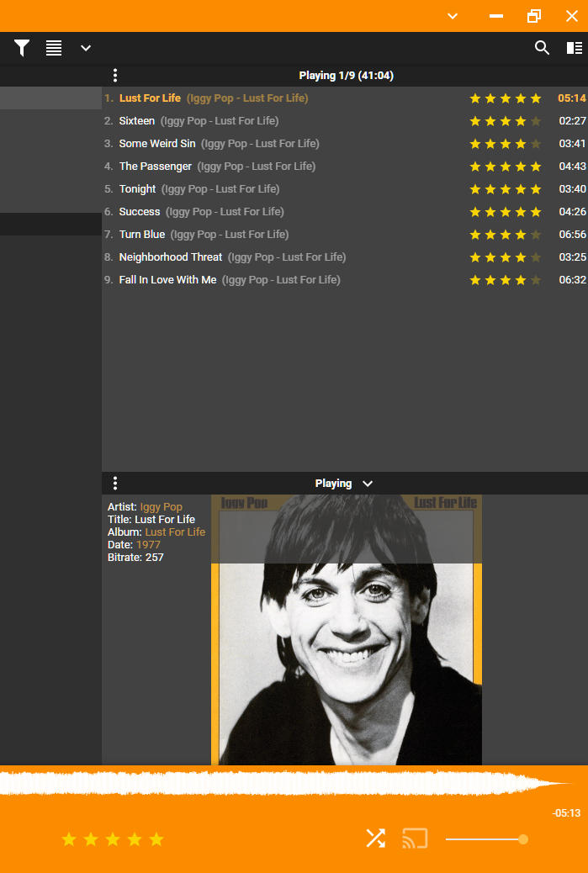
Task: Click first star of The Passenger rating
Action: pos(475,167)
